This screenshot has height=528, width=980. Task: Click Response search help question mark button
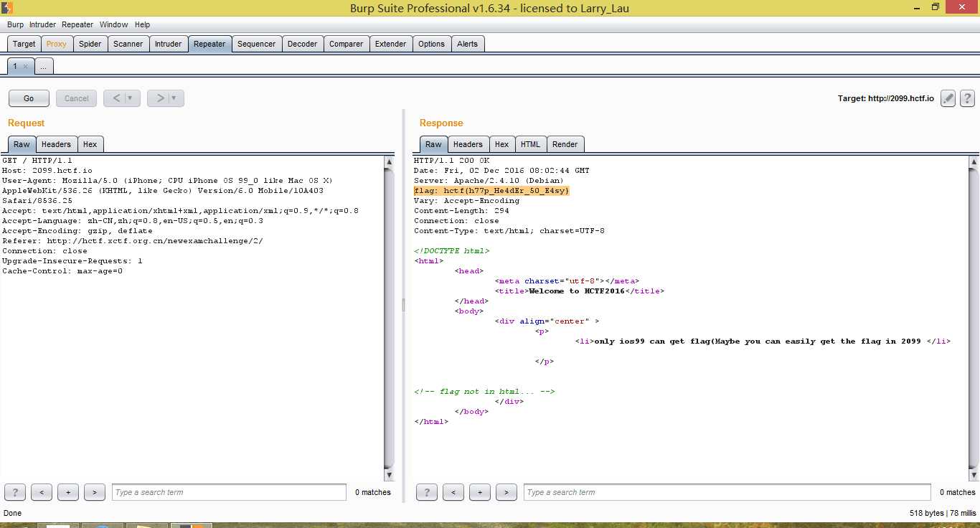(x=427, y=492)
